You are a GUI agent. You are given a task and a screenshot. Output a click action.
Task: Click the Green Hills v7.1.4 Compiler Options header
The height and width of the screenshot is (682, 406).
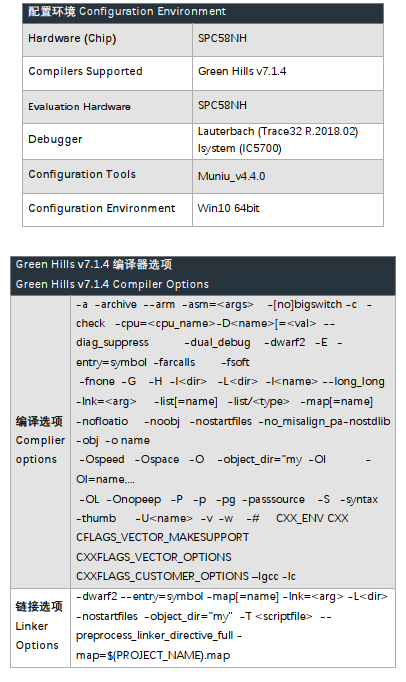203,276
